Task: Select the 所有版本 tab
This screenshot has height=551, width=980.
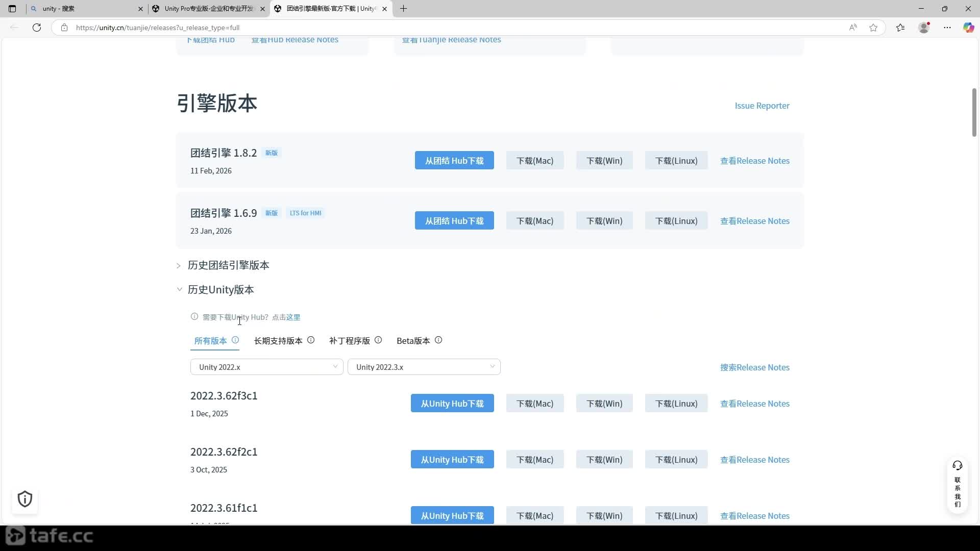Action: [x=210, y=341]
